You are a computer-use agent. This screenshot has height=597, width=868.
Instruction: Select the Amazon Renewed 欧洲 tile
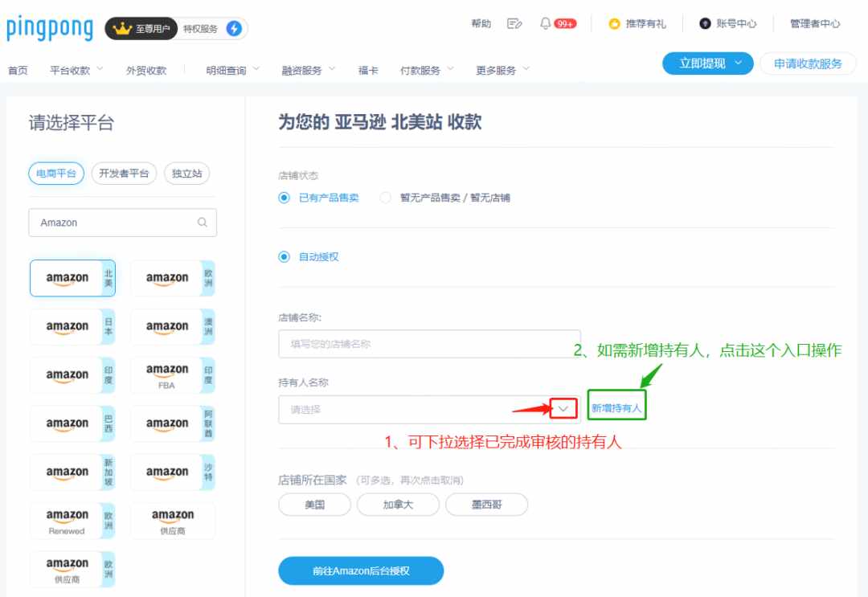72,521
